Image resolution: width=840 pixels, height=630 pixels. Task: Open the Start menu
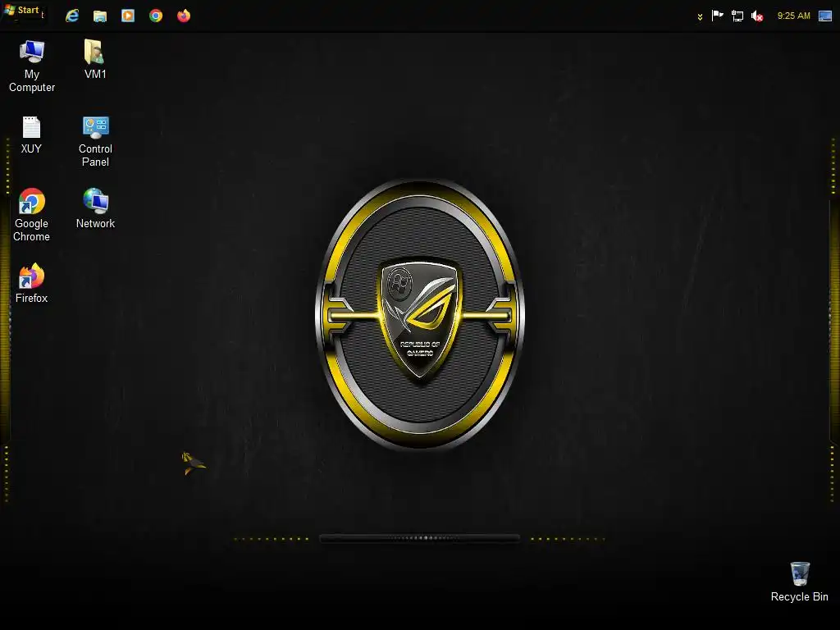click(22, 10)
